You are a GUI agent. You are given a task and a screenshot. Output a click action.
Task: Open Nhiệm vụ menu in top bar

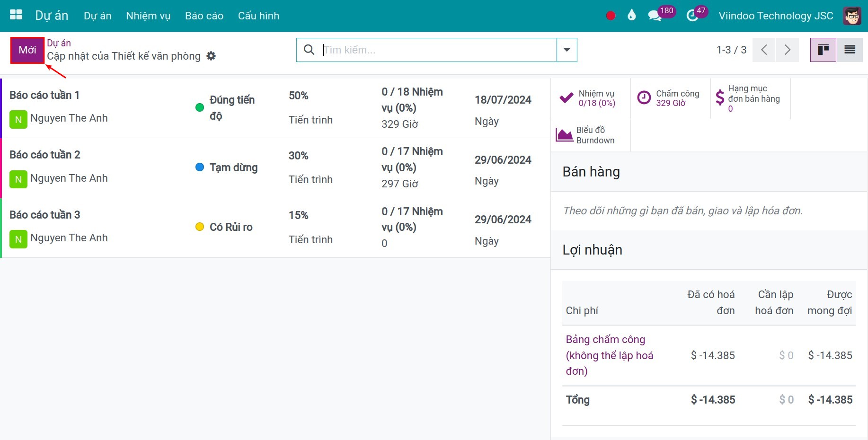coord(148,16)
